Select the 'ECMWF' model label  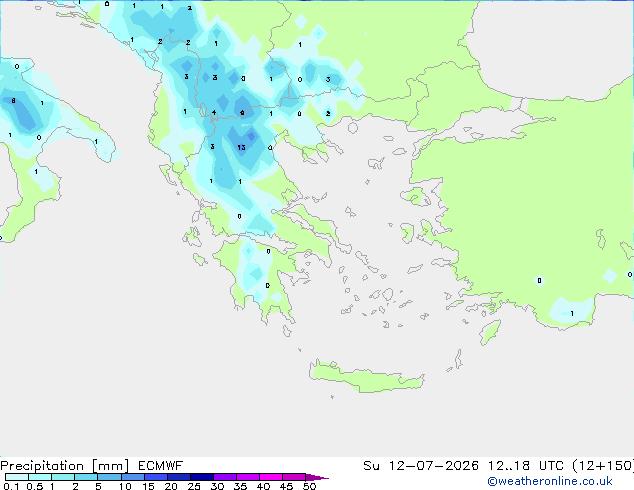[x=161, y=466]
